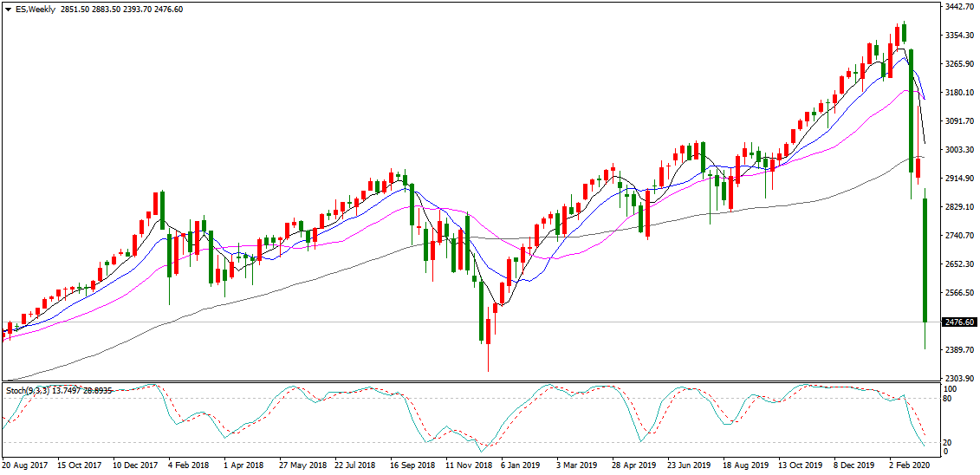Select the ES,Weekly chart title text

coord(33,9)
